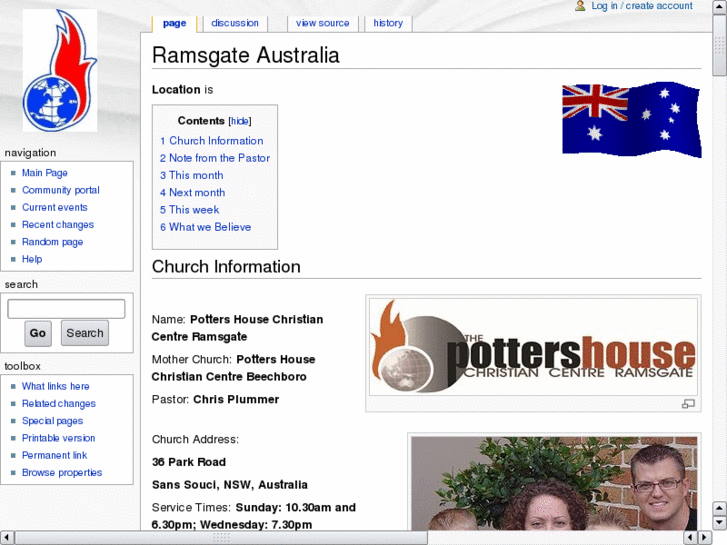Click the user icon beside Log in

tap(580, 6)
